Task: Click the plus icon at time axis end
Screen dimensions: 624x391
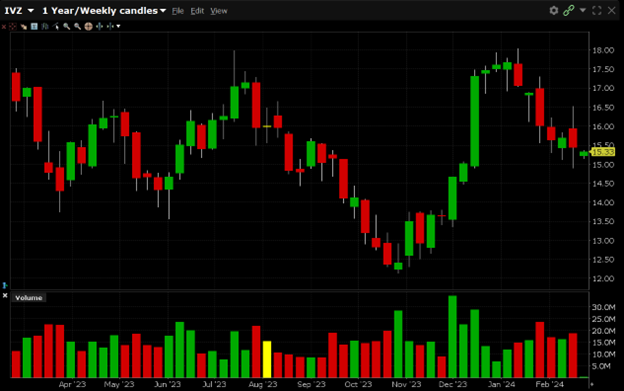Action: (592, 384)
